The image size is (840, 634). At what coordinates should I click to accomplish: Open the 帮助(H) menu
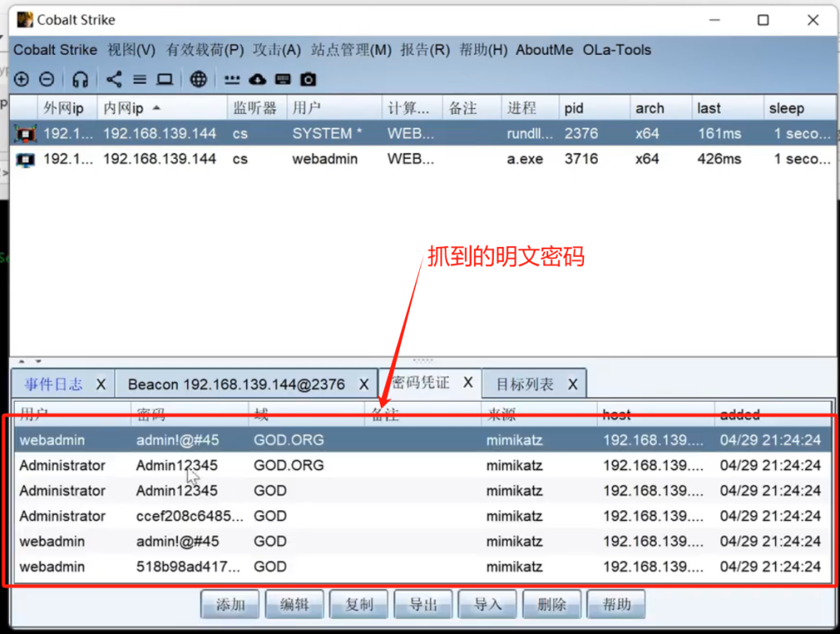(x=483, y=50)
